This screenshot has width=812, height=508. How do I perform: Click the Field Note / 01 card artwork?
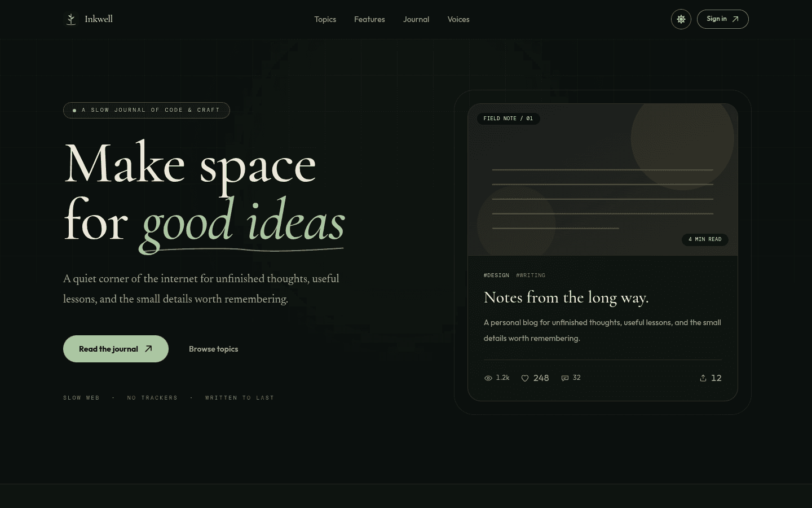pos(603,179)
